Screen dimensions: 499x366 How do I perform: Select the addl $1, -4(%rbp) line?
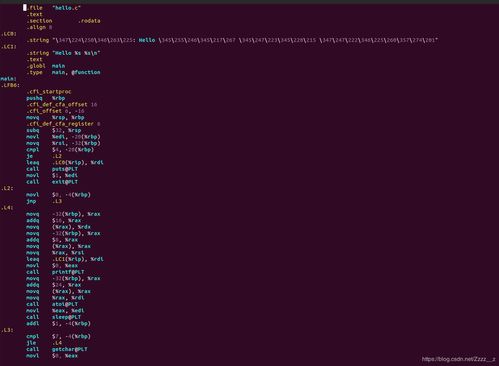click(x=58, y=323)
